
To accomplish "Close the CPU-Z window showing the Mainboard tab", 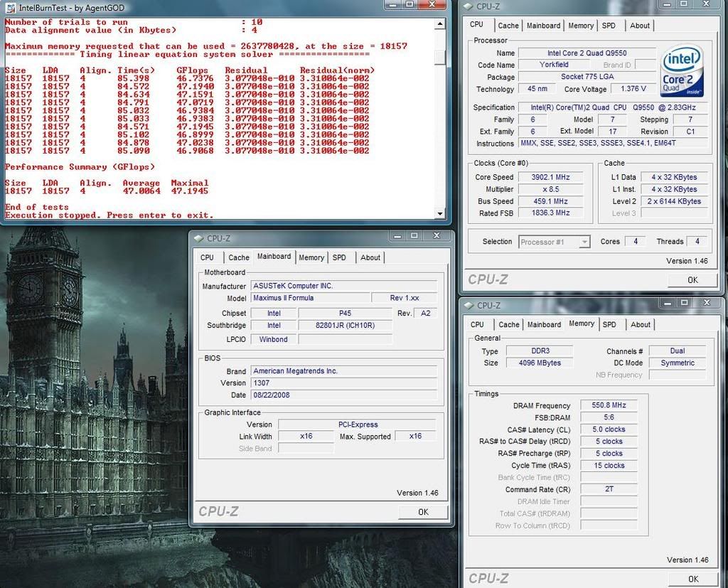I will (437, 236).
